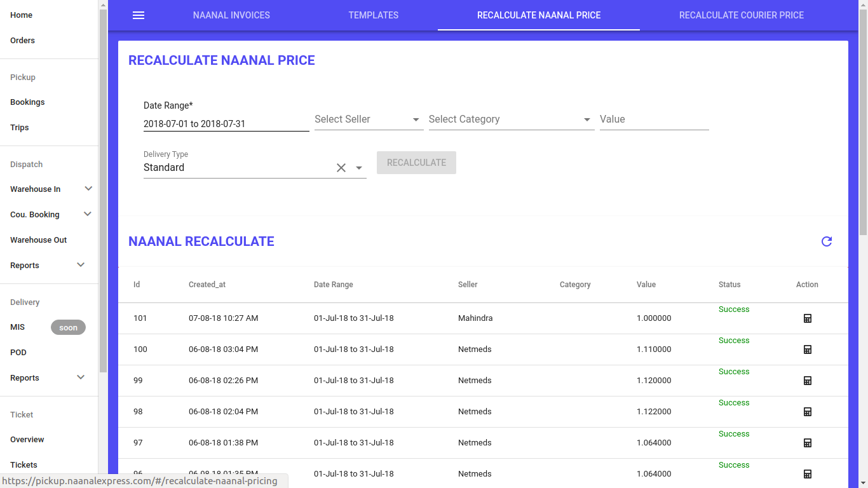This screenshot has width=868, height=488.
Task: Go to Orders in sidebar
Action: tap(23, 40)
